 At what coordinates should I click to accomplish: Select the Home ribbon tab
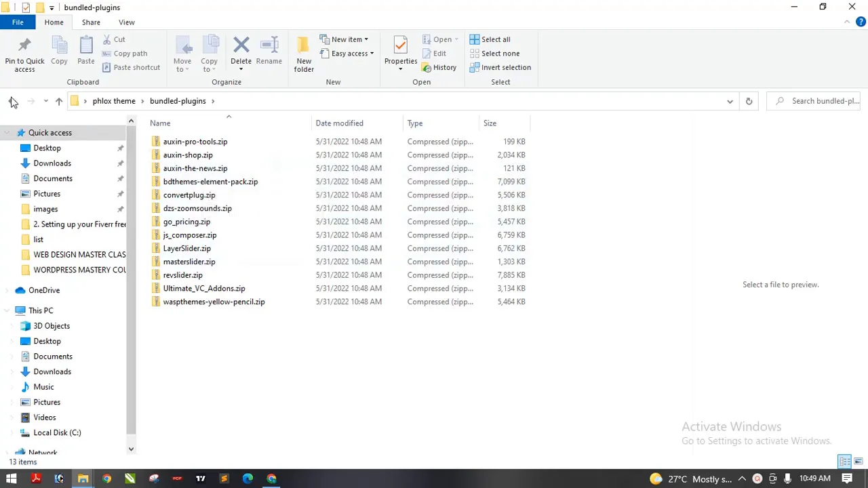click(54, 22)
